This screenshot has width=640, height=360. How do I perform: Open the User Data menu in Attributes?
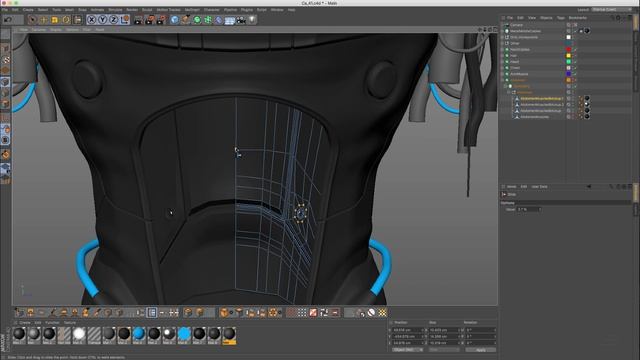pos(539,187)
